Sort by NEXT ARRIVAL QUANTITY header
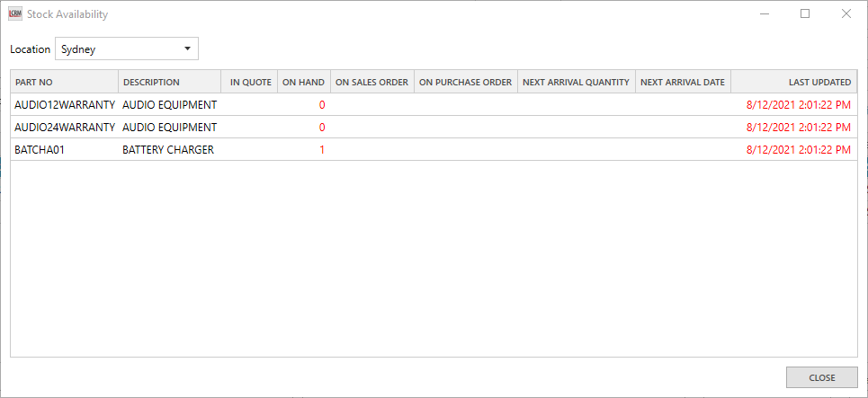This screenshot has height=398, width=868. click(x=576, y=83)
